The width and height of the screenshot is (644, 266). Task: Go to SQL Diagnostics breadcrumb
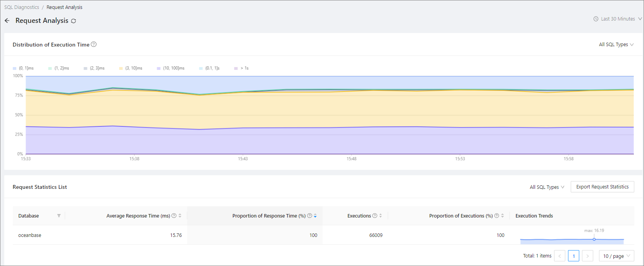click(22, 7)
